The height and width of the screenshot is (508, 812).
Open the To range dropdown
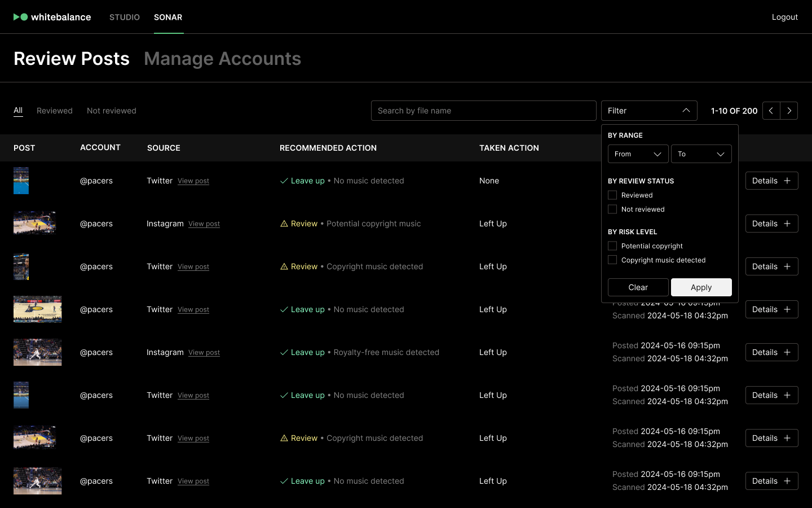(701, 154)
